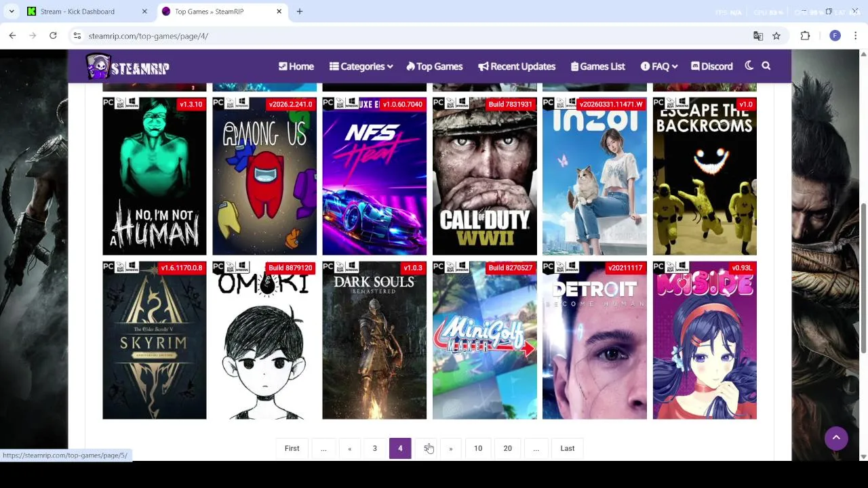The image size is (868, 488).
Task: Open the browser extensions menu
Action: [806, 36]
